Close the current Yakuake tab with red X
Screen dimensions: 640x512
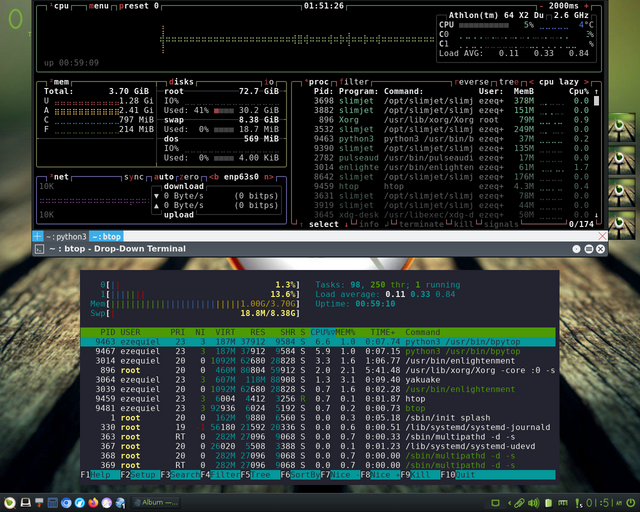(602, 236)
